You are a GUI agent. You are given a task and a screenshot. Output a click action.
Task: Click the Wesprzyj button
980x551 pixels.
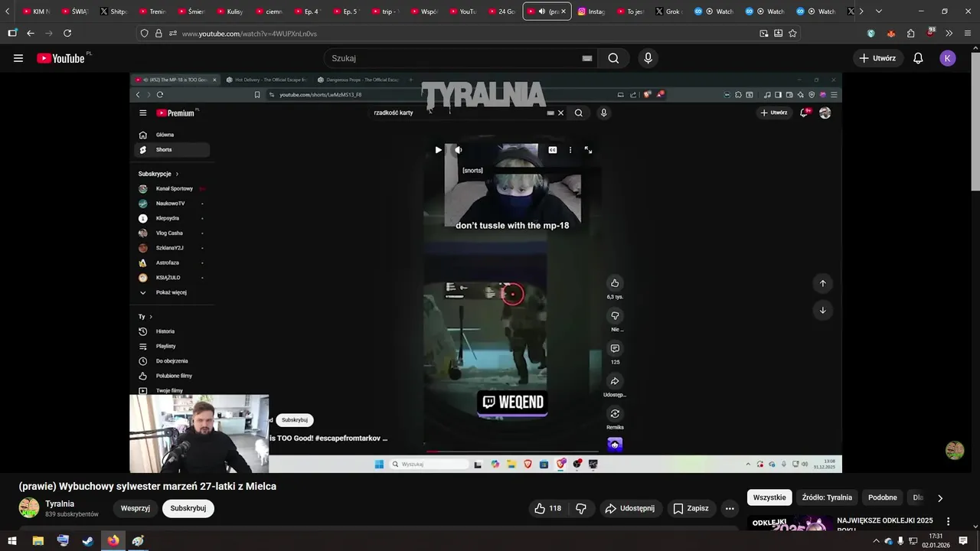(136, 508)
